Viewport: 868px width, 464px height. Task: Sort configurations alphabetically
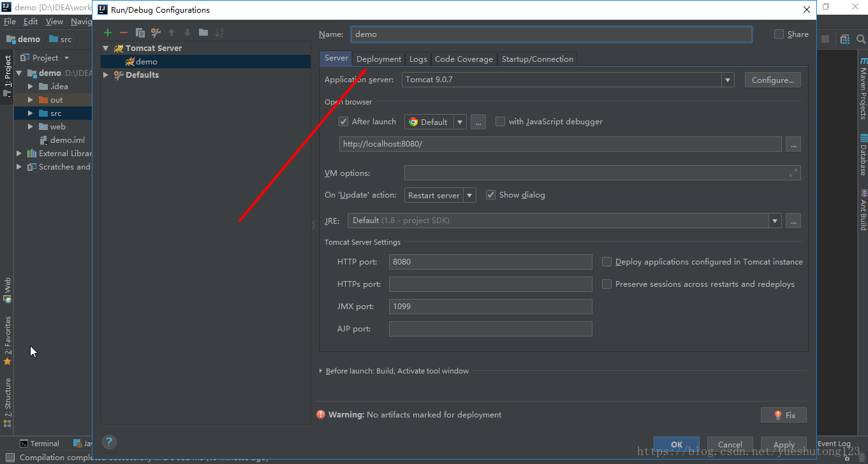(x=219, y=33)
